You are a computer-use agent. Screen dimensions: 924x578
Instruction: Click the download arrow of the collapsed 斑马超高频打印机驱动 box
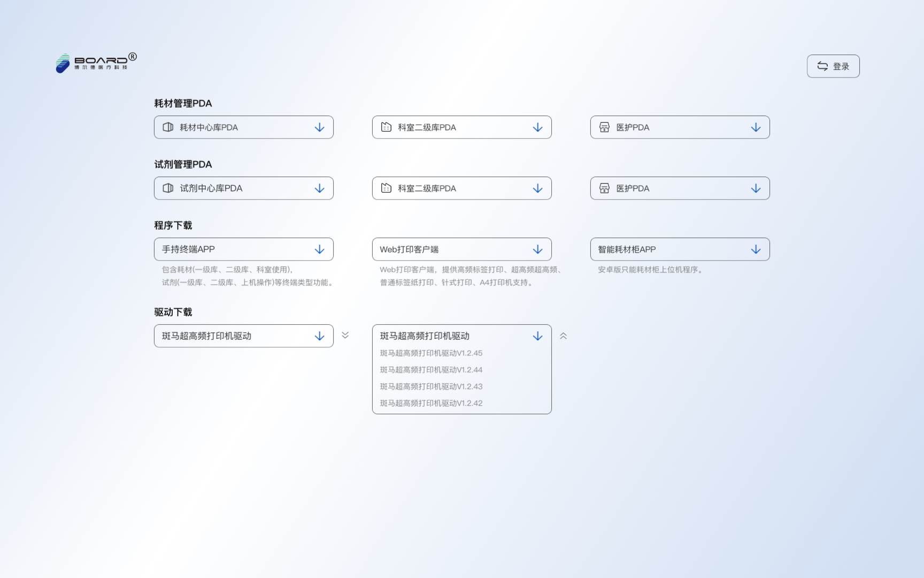point(319,336)
